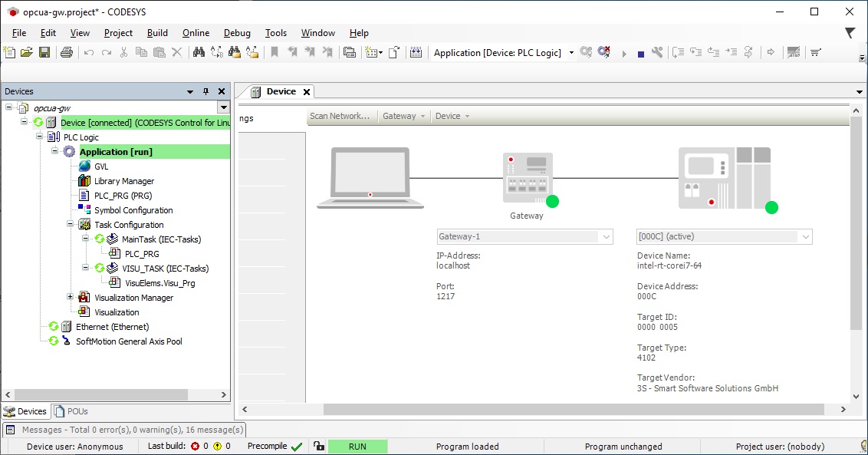Collapse the MainTask (IEC-Tasks) node
The width and height of the screenshot is (868, 455).
coord(85,239)
